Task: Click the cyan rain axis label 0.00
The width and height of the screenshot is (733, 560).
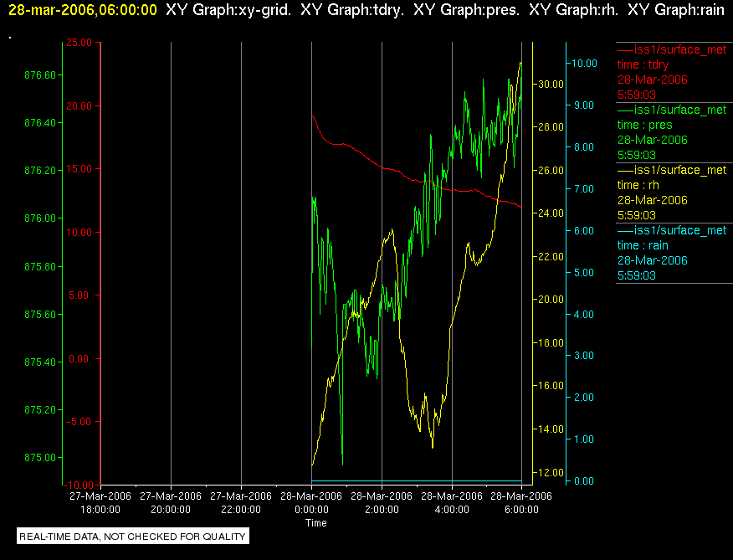Action: click(584, 481)
